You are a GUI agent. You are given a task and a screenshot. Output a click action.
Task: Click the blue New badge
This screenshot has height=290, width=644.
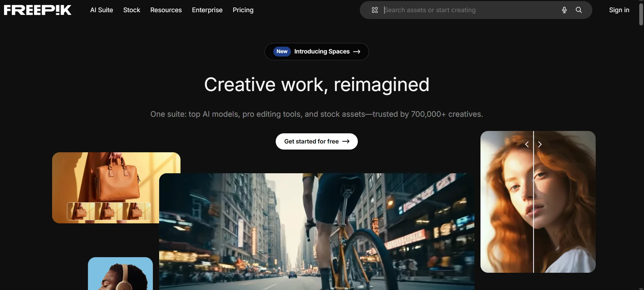point(282,51)
